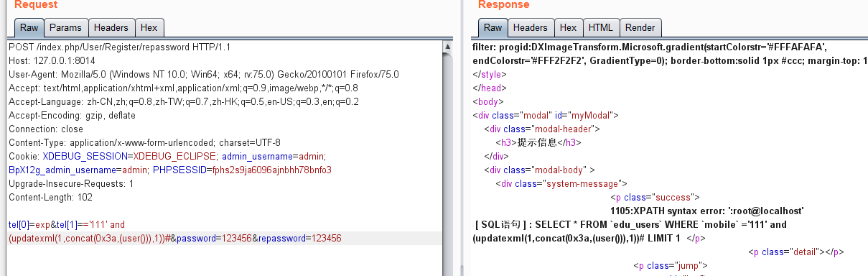Click the div class="modal-header" line
This screenshot has width=868, height=276.
click(542, 129)
